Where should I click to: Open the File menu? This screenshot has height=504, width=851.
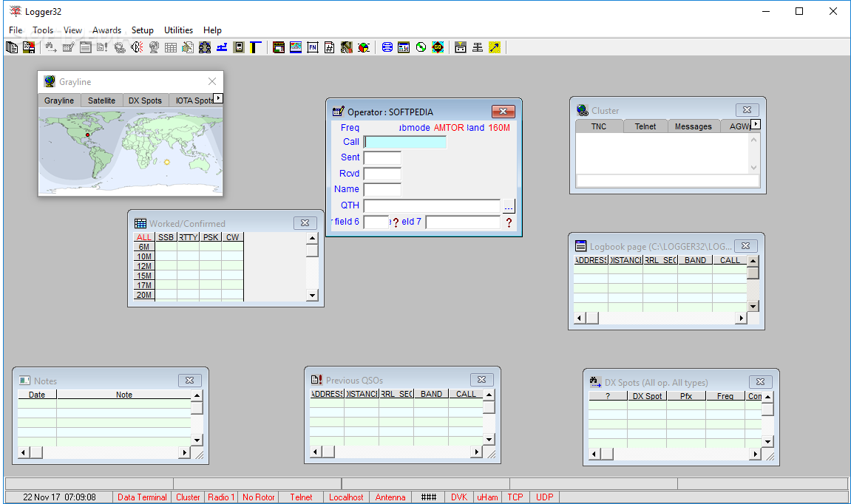coord(16,30)
